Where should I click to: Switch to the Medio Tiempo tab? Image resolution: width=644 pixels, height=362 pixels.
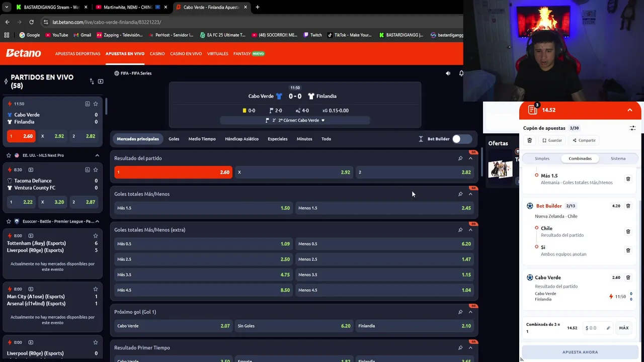[202, 139]
